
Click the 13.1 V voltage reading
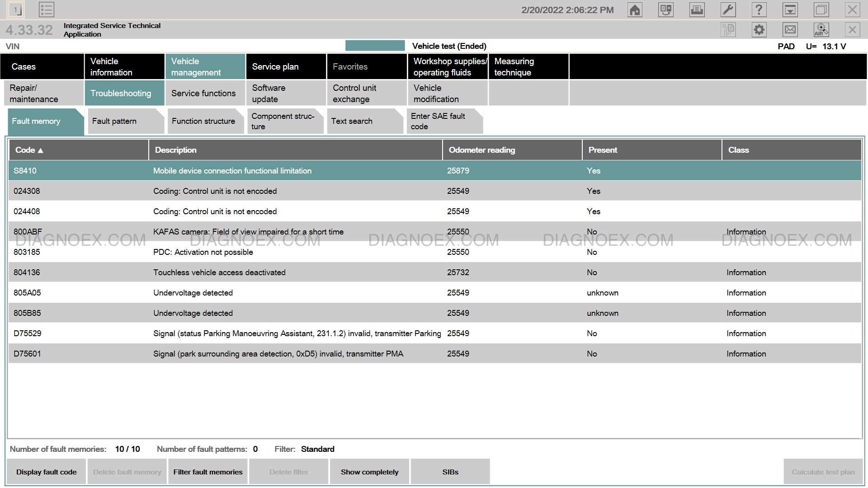point(834,47)
